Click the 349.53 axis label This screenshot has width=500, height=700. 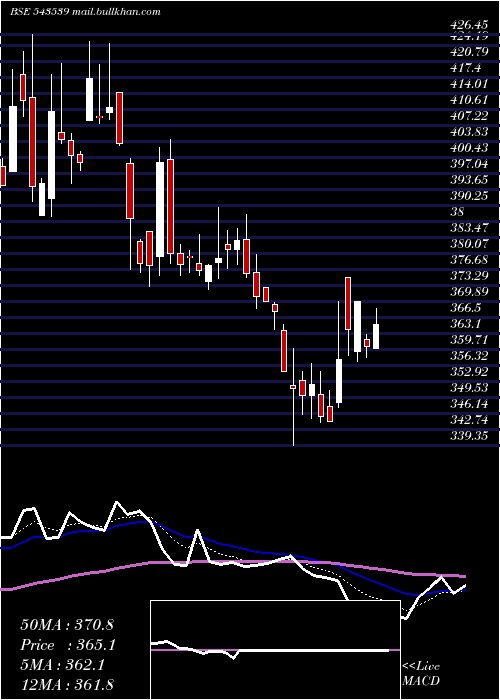[469, 388]
